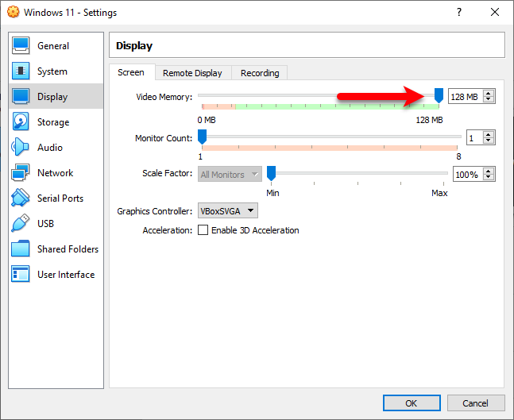Select the Audio speaker icon
This screenshot has width=514, height=420.
click(21, 147)
